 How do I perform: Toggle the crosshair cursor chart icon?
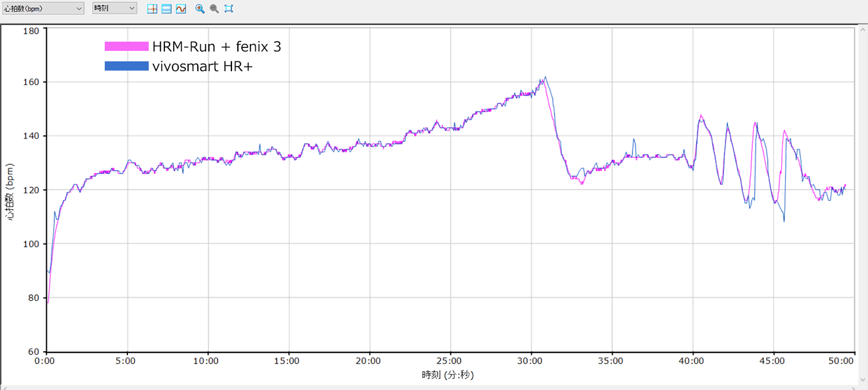pos(152,9)
